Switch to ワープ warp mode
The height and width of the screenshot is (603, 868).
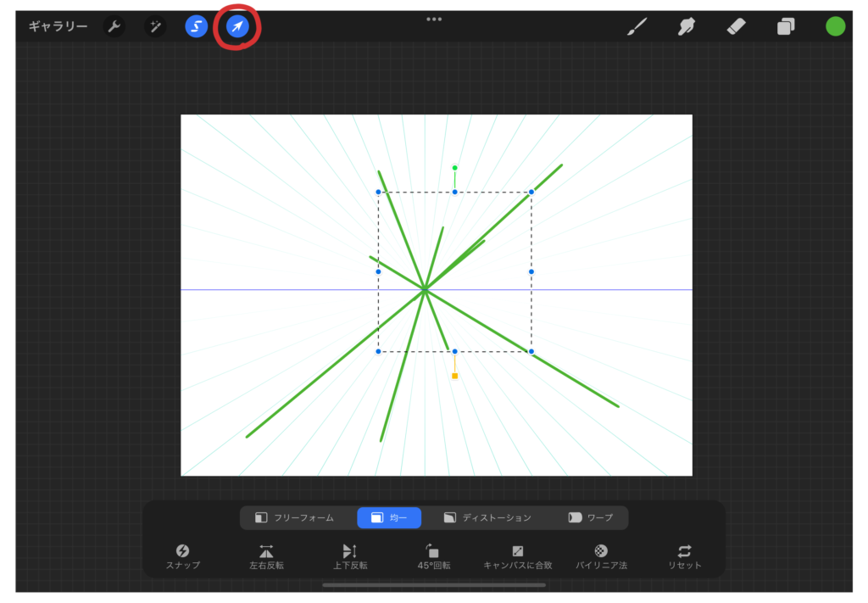coord(591,517)
